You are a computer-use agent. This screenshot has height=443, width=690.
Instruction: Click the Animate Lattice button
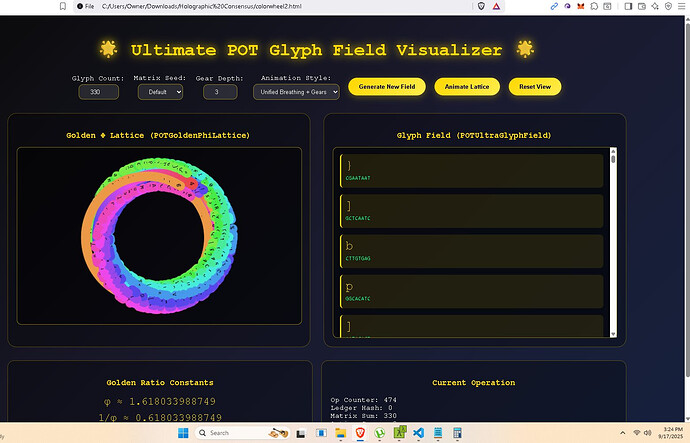coord(467,87)
